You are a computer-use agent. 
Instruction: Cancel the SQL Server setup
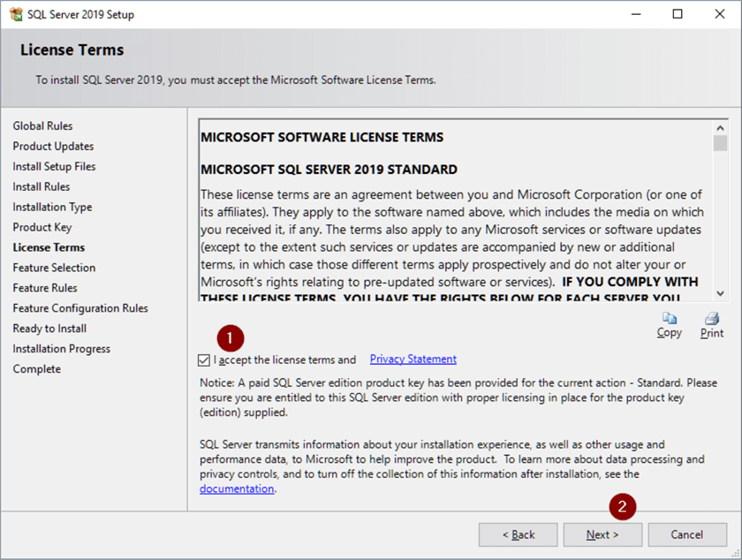coord(686,534)
